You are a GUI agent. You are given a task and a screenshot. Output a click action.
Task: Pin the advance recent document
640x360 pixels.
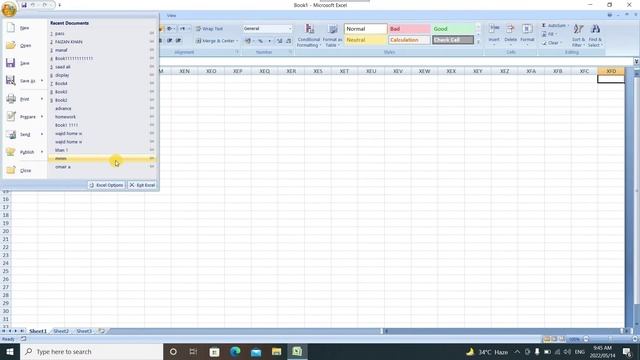[x=152, y=108]
